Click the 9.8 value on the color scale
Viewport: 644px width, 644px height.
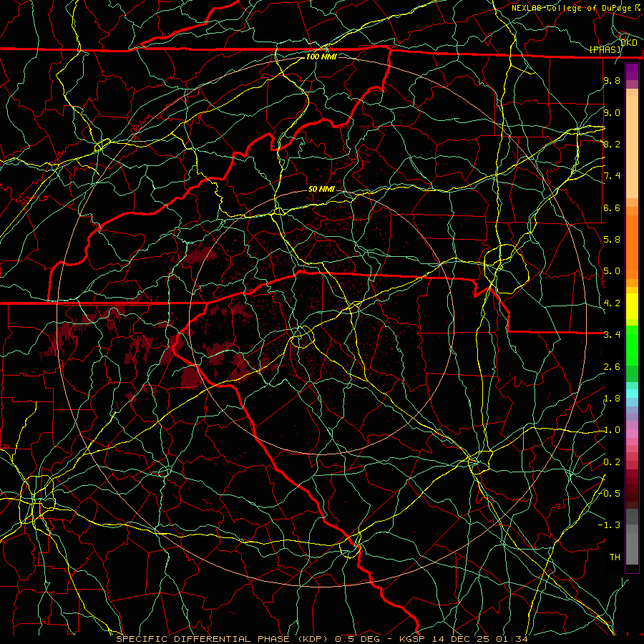[612, 80]
